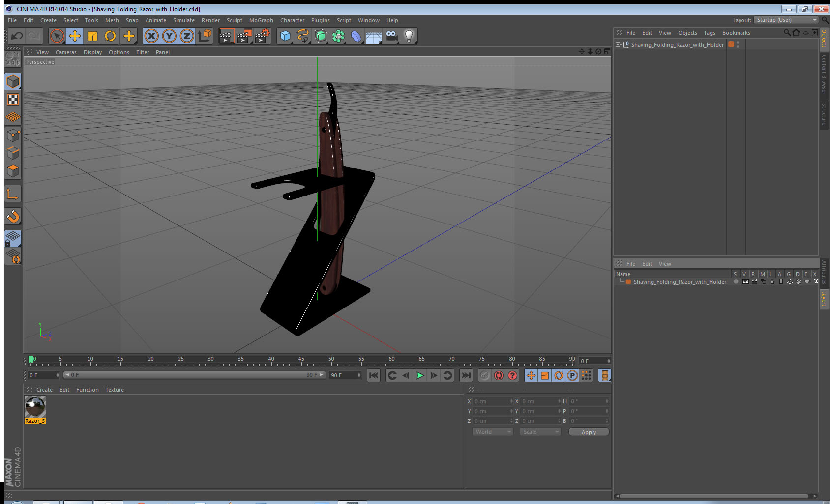Click the Record Active Objects button
This screenshot has height=504, width=830.
(x=485, y=375)
